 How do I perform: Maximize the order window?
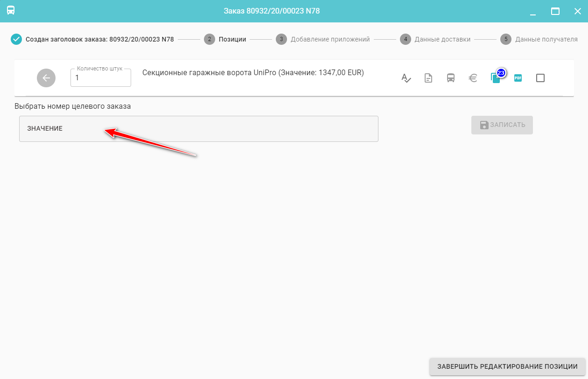tap(555, 11)
